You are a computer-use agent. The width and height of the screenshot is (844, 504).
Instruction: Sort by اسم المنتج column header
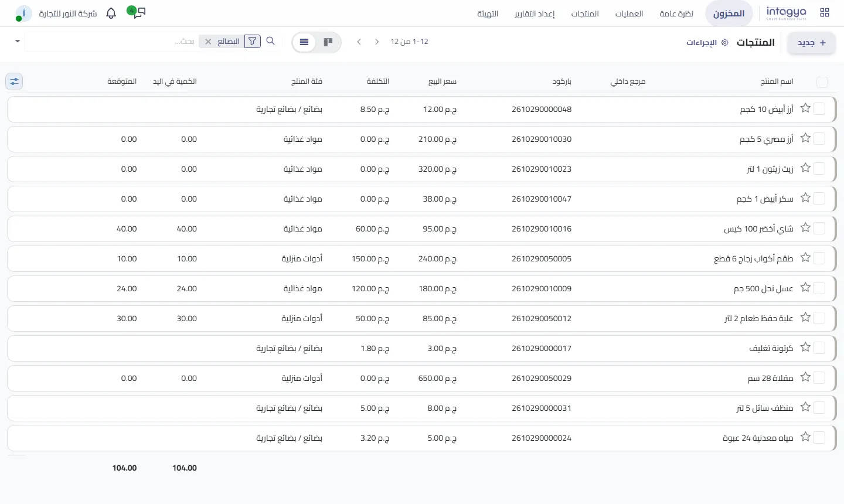(x=777, y=81)
